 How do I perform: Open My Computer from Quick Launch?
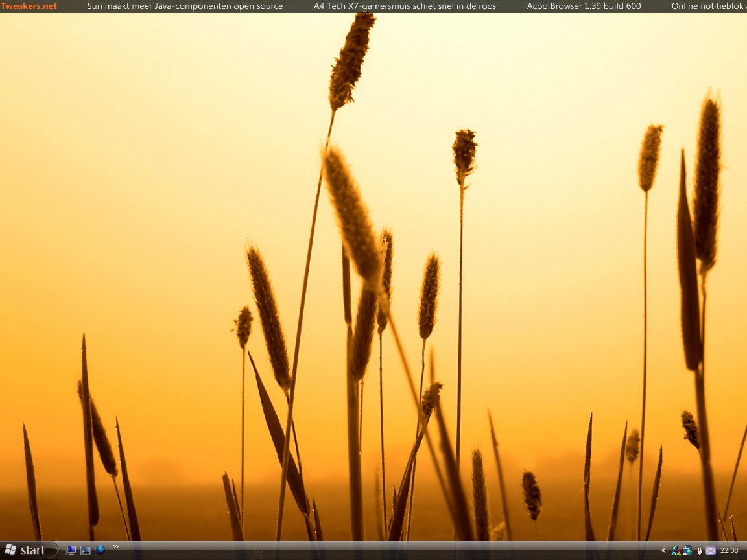[x=71, y=550]
